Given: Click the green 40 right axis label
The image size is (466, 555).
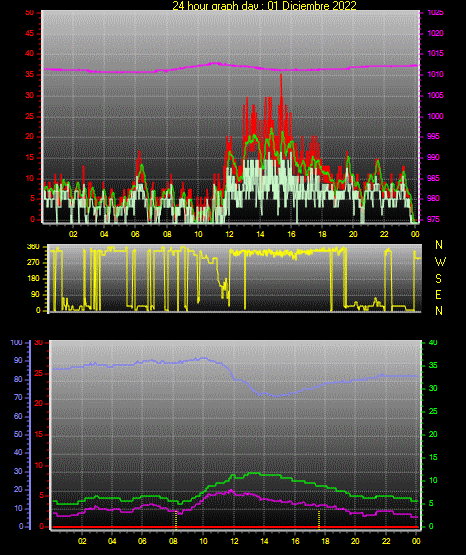Looking at the screenshot, I should click(433, 343).
